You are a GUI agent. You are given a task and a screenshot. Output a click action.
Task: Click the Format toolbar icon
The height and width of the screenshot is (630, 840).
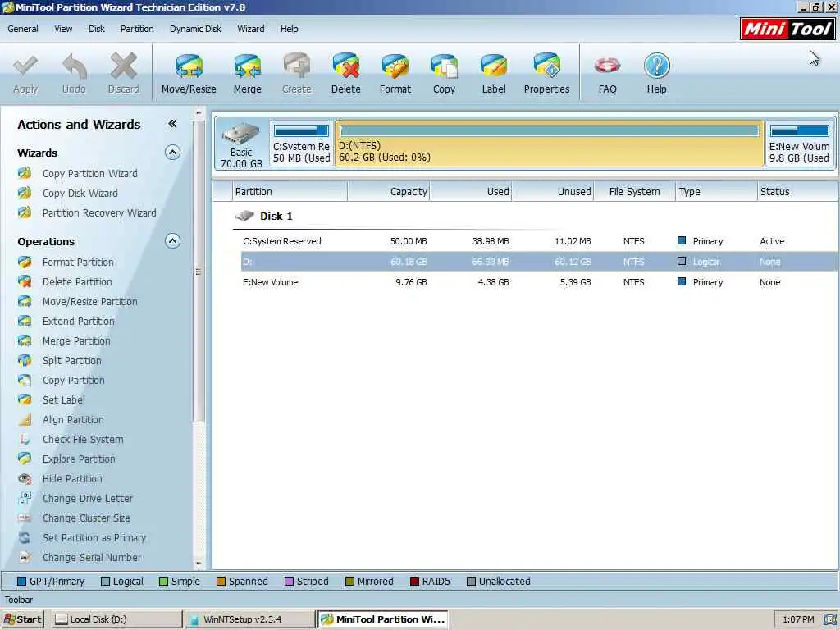395,67
